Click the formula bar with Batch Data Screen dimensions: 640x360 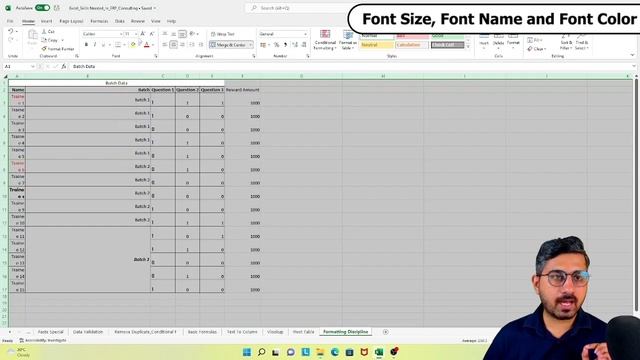coord(351,66)
